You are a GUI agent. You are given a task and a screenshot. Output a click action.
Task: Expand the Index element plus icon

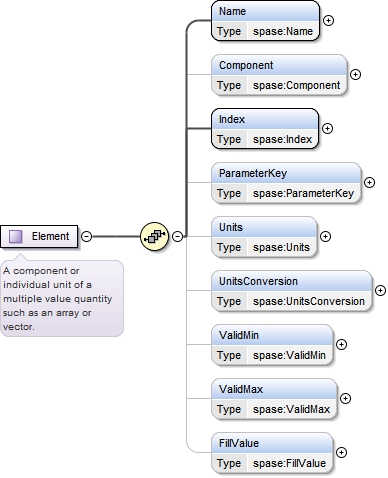tap(328, 128)
